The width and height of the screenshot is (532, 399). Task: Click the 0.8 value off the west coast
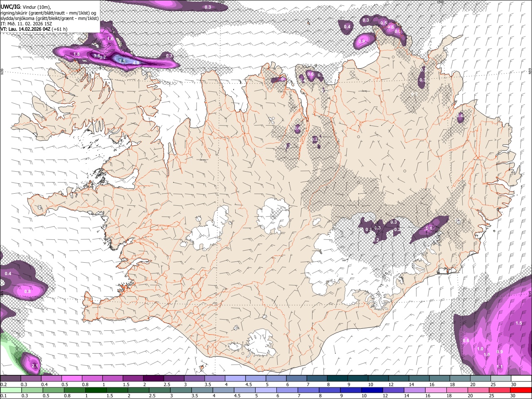click(27, 292)
